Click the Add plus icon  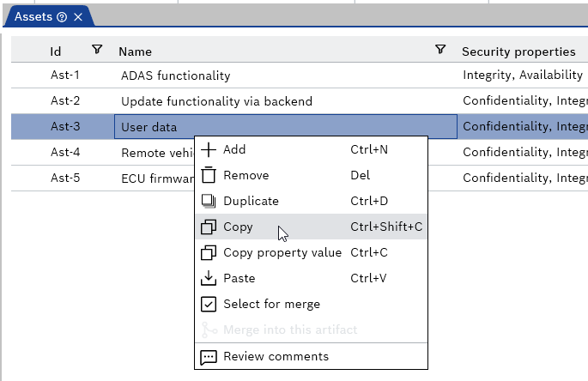(209, 149)
